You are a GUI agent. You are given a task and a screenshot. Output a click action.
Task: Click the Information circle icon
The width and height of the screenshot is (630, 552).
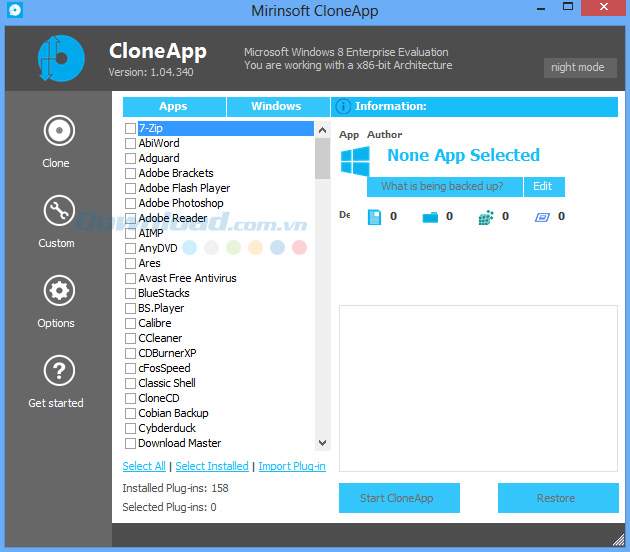343,106
